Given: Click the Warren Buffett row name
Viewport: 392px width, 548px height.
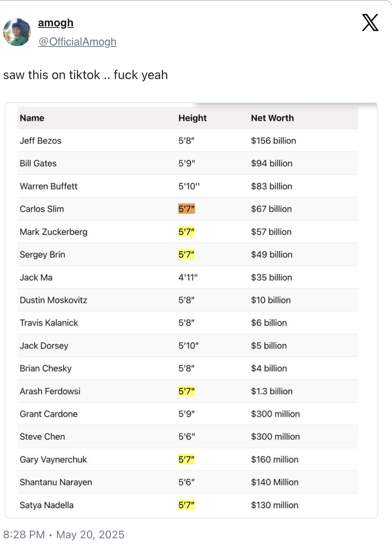Looking at the screenshot, I should [x=48, y=186].
